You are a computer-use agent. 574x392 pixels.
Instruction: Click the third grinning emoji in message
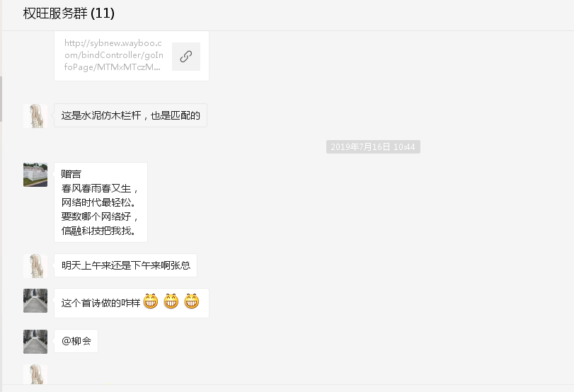coord(192,301)
